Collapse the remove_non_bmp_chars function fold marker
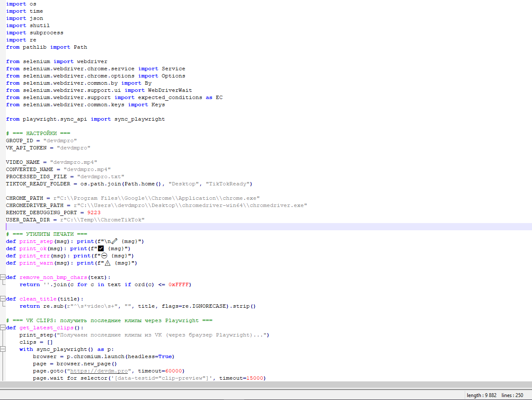The image size is (532, 400). pos(3,277)
